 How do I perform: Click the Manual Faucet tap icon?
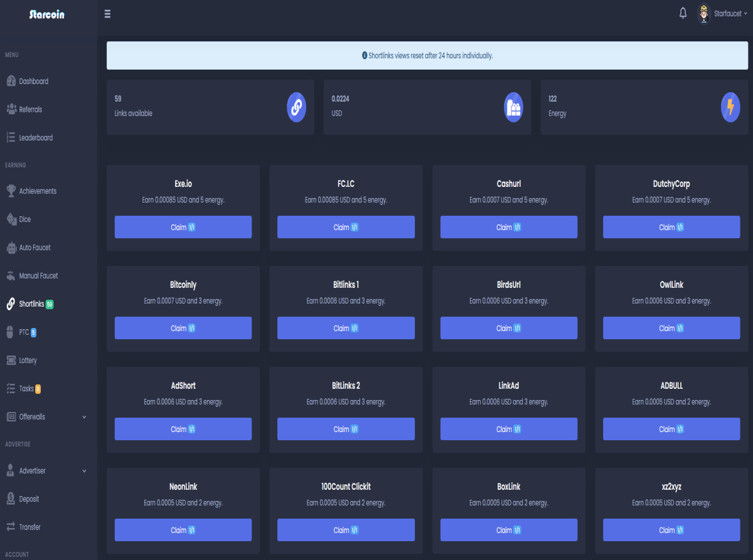pos(11,275)
